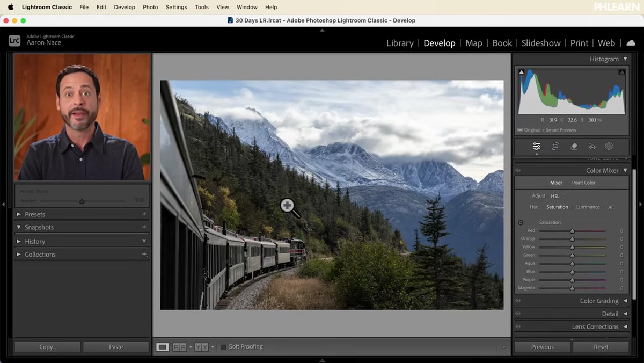Open the Develop menu in menu bar
644x363 pixels.
click(x=125, y=7)
